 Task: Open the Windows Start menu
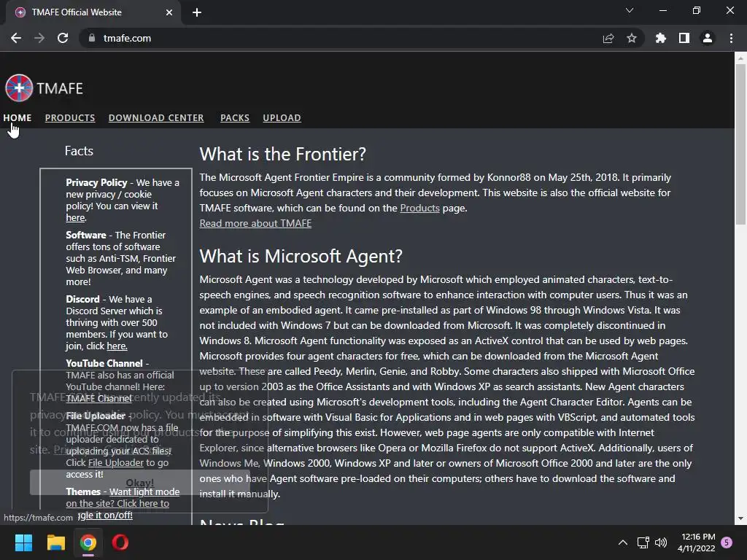coord(23,542)
